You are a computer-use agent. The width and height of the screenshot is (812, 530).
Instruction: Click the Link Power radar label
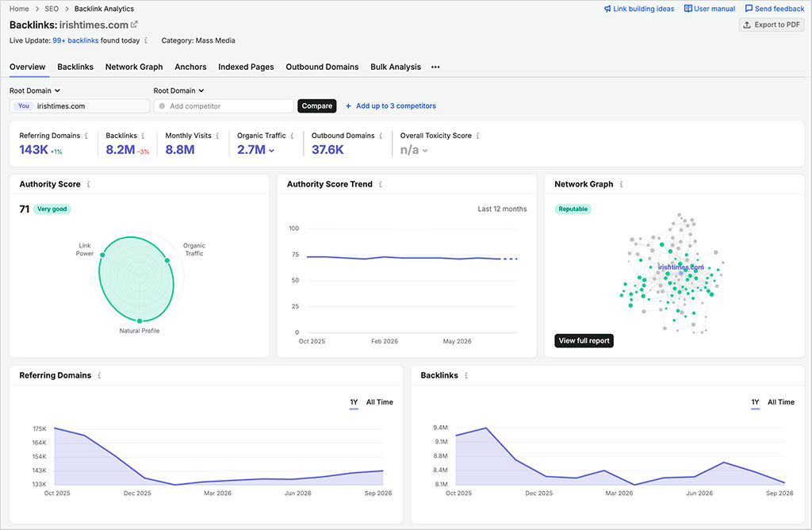pos(84,250)
